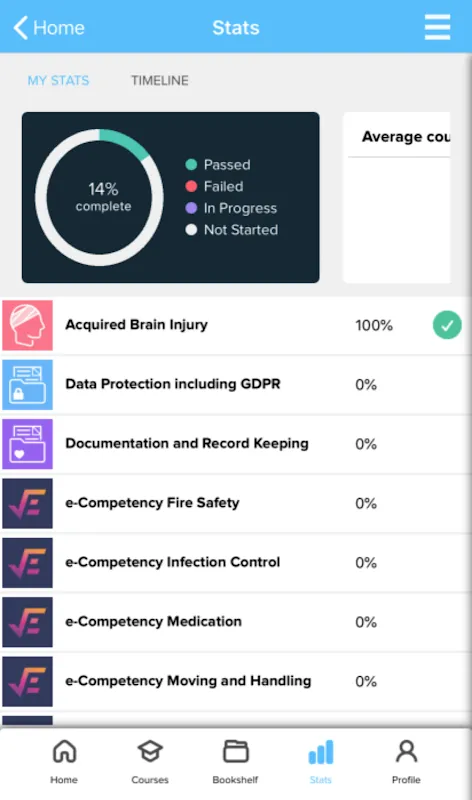Open e-Competency Fire Safety course
Image resolution: width=472 pixels, height=800 pixels.
point(236,503)
